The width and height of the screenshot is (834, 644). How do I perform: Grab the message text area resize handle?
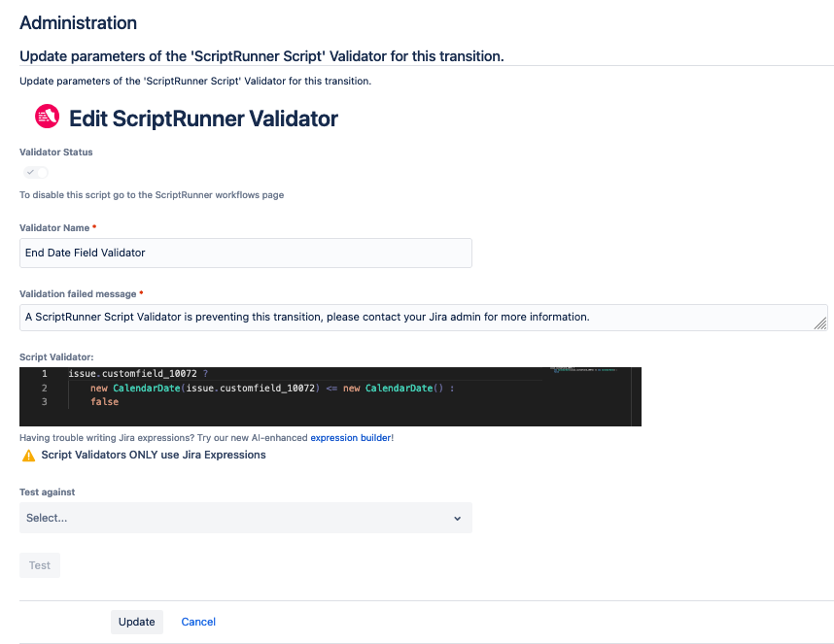820,323
